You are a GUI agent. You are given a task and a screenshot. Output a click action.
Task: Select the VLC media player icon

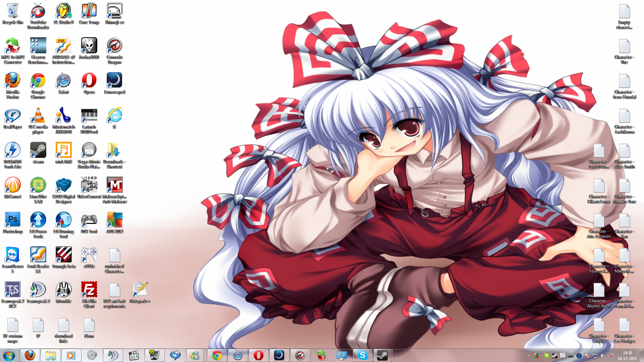(x=38, y=121)
